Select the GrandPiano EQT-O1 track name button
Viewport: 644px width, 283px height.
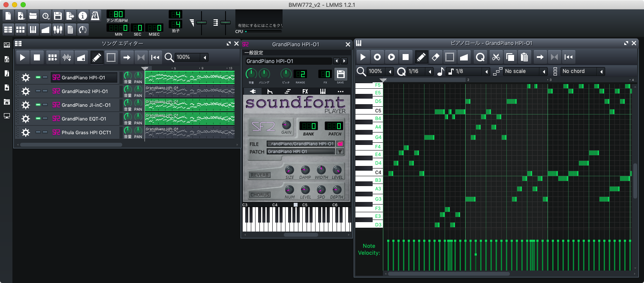[84, 119]
